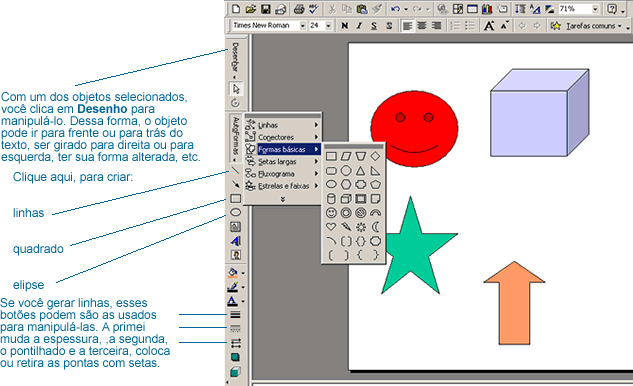Expand the line color dropdown arrow
Viewport: 633px width, 386px height.
click(243, 287)
